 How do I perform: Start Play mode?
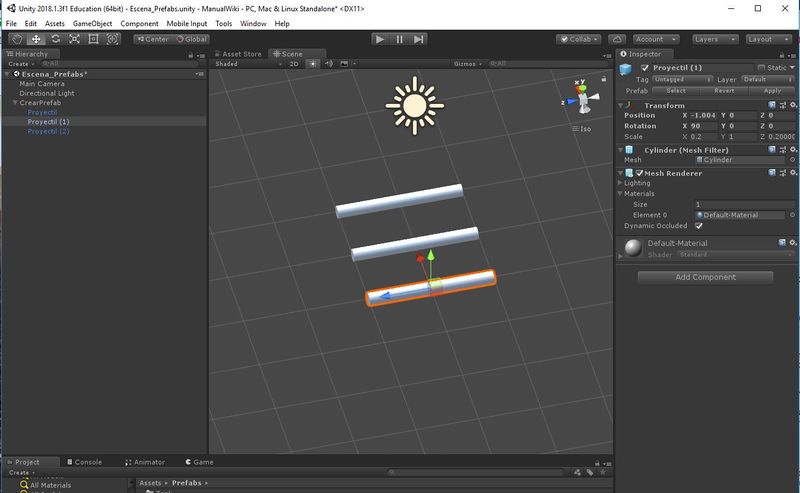click(380, 39)
